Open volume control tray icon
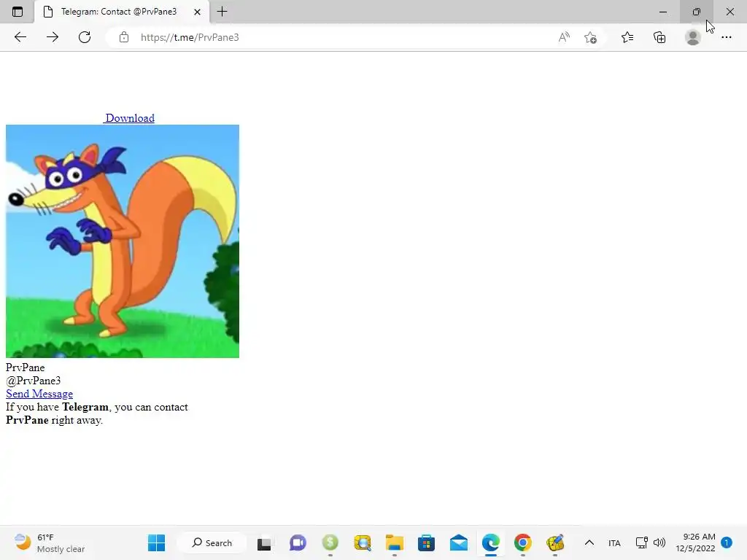Screen dimensions: 747x560 (x=659, y=542)
